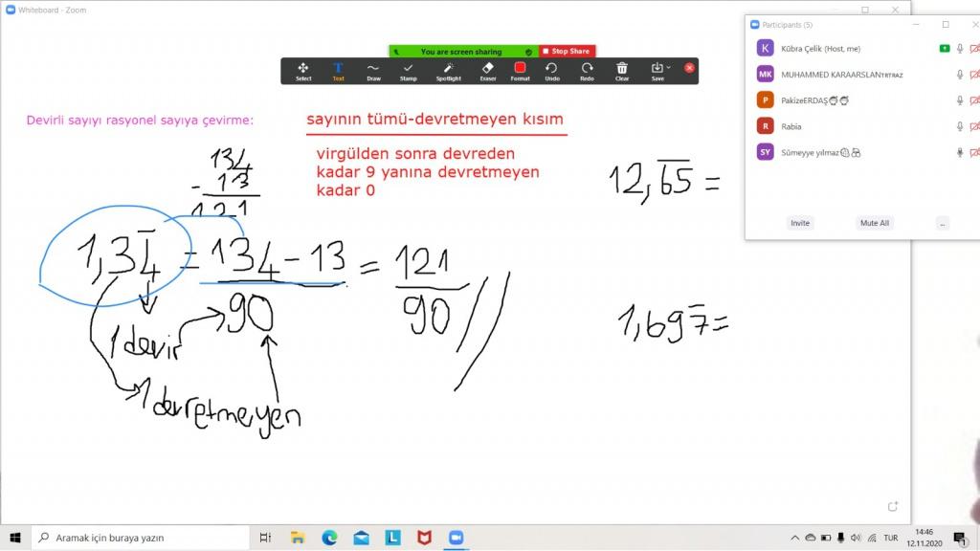Click the Windows taskbar search box
The width and height of the screenshot is (980, 551).
tap(144, 538)
